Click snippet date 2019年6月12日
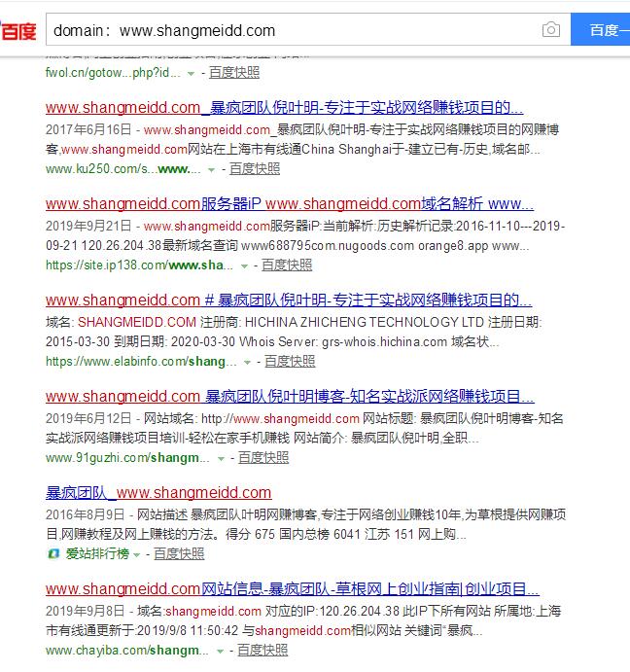Image resolution: width=630 pixels, height=672 pixels. [x=88, y=418]
